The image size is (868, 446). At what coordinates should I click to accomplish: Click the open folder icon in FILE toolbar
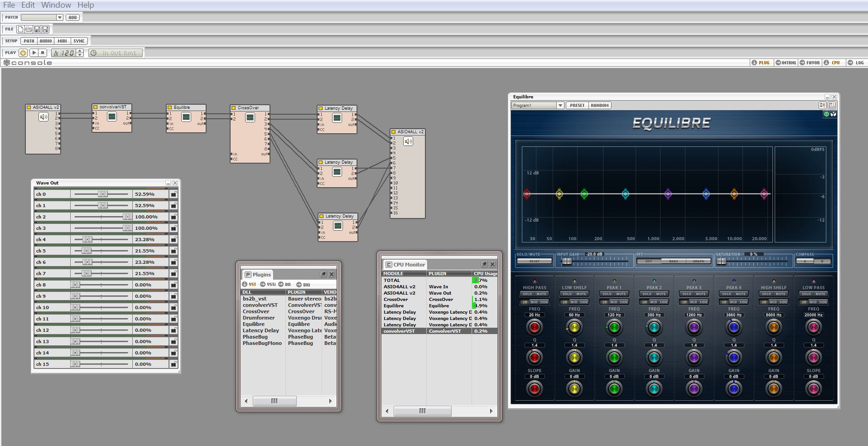point(29,29)
